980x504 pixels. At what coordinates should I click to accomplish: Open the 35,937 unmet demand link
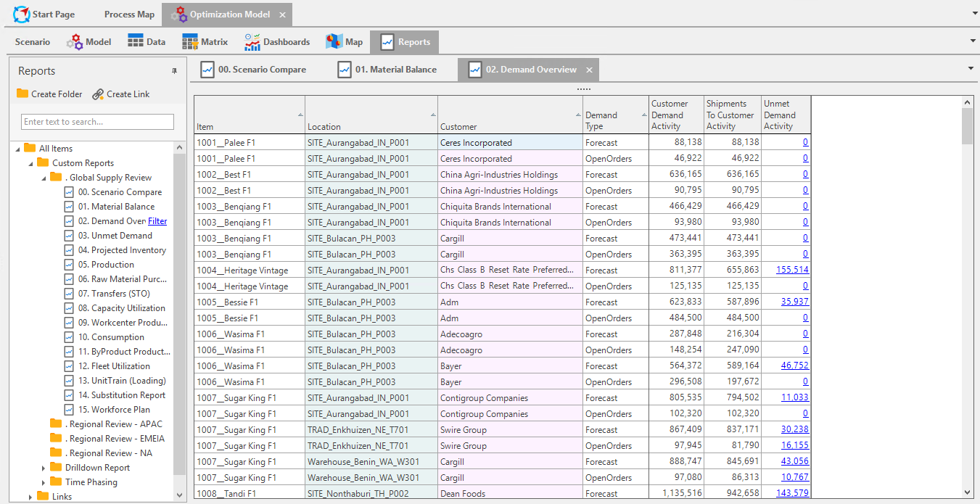[795, 302]
